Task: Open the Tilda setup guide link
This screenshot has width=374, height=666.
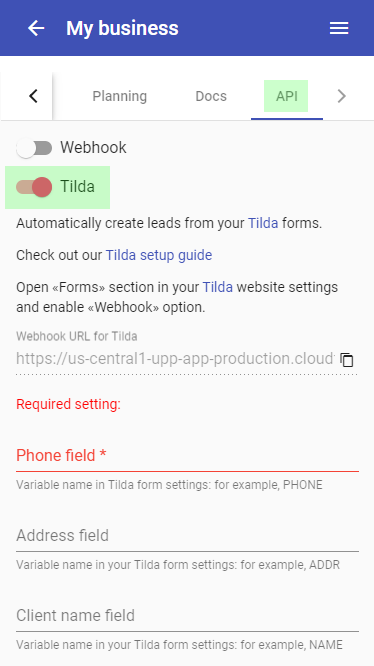Action: (x=159, y=255)
